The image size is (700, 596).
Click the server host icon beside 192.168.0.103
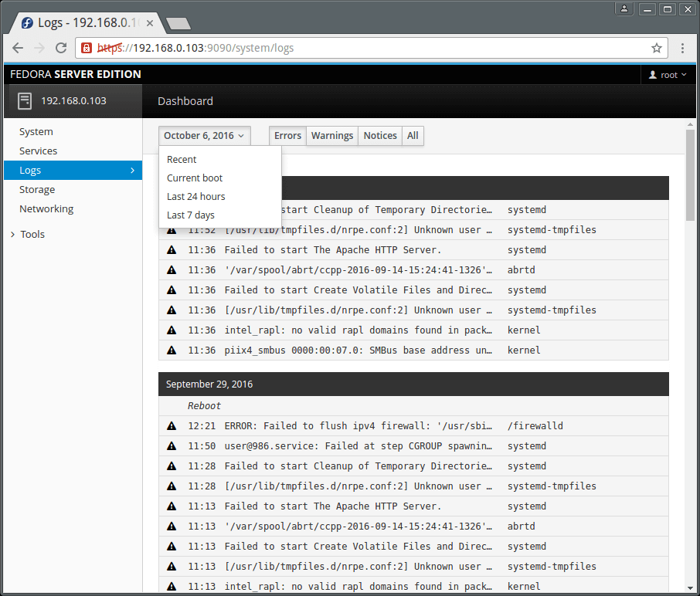point(25,101)
